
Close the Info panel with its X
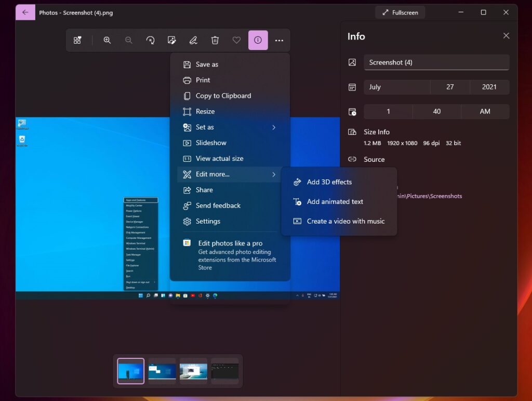click(x=506, y=35)
